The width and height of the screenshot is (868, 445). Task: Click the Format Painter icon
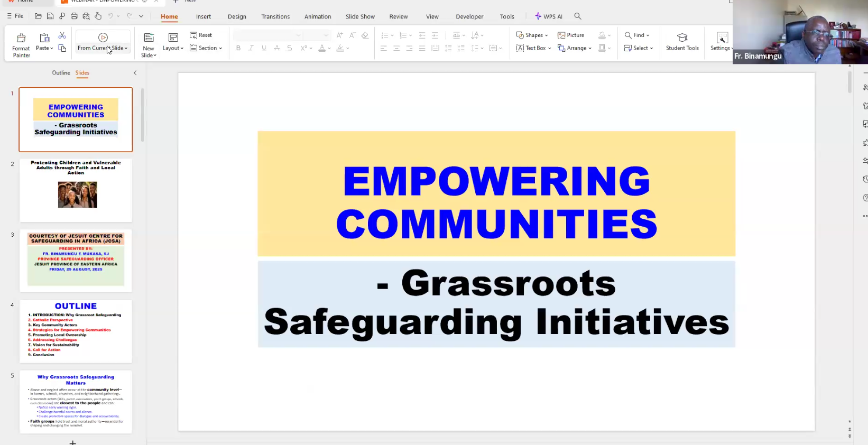[x=21, y=38]
